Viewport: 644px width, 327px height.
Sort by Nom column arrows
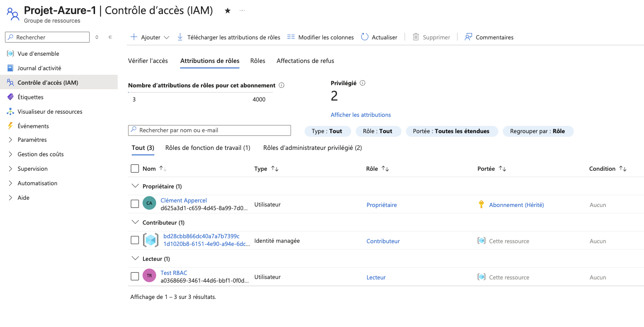pyautogui.click(x=163, y=168)
